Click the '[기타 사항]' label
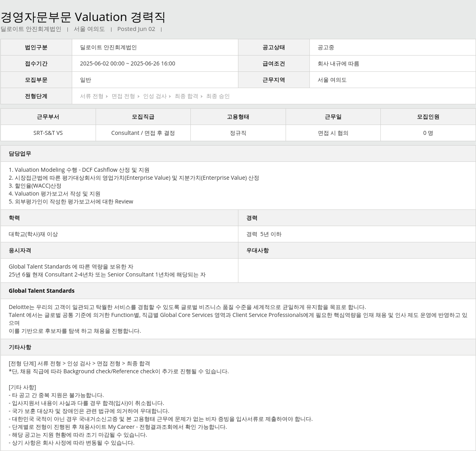The height and width of the screenshot is (451, 476). (x=22, y=387)
